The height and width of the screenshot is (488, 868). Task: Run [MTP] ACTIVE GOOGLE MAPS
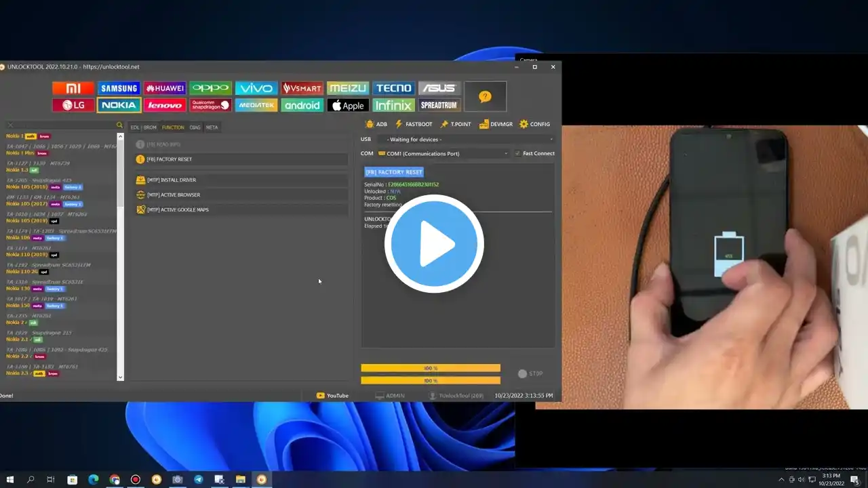pos(241,209)
